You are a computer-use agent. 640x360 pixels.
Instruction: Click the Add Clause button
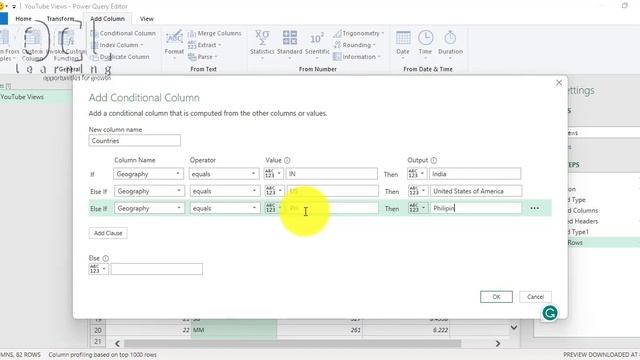(x=108, y=233)
